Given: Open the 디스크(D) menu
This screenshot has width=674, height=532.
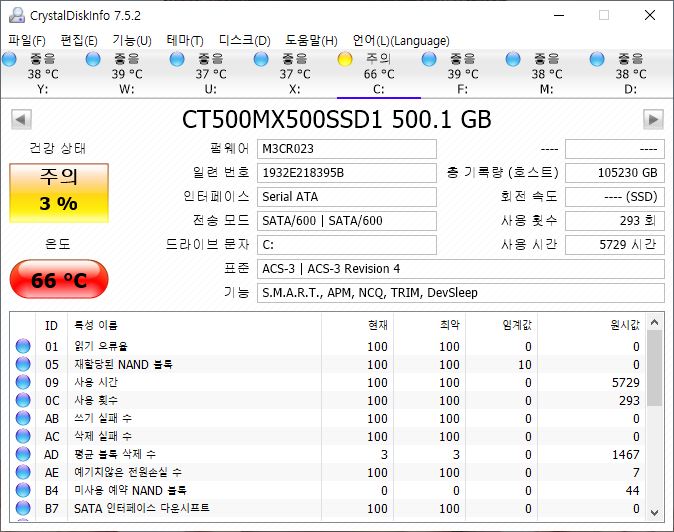Looking at the screenshot, I should [245, 41].
